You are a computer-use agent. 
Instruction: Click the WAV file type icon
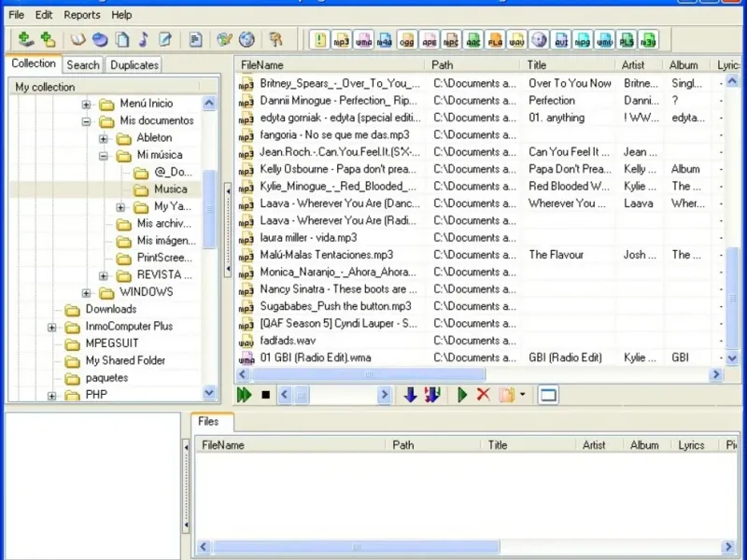[517, 40]
